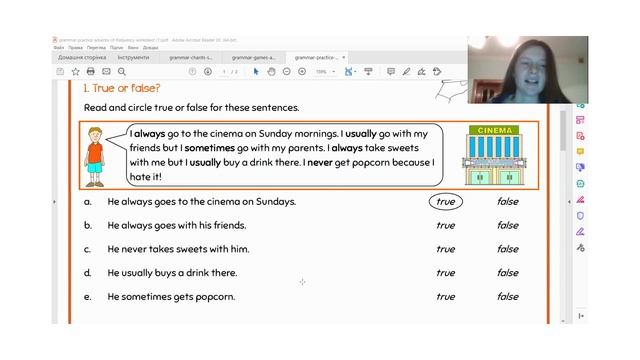Click 'false' for sentence e

tap(508, 297)
